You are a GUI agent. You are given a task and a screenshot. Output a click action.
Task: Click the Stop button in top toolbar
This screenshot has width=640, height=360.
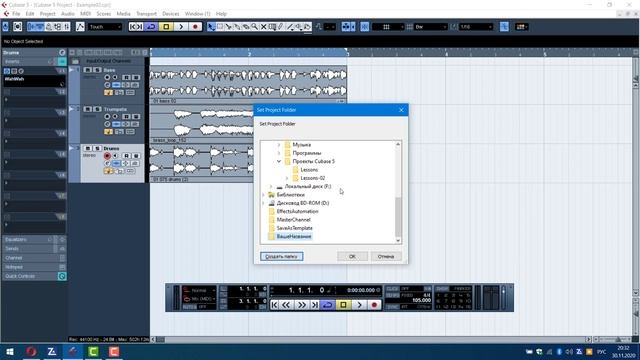pos(166,27)
